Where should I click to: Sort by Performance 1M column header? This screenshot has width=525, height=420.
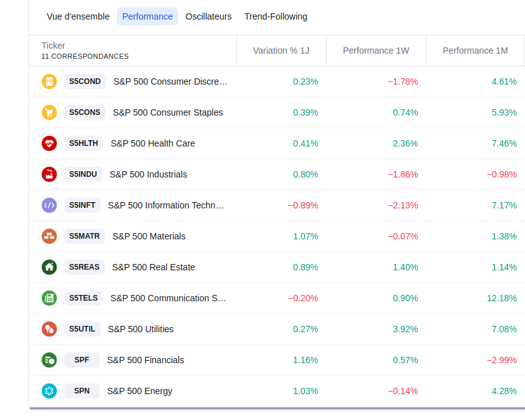[x=475, y=51]
